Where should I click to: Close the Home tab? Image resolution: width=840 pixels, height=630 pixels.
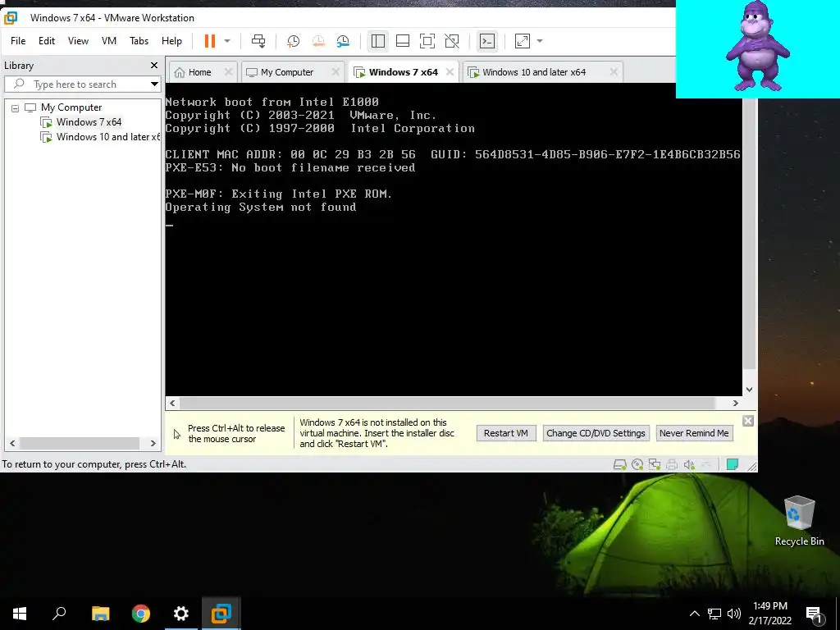pyautogui.click(x=228, y=72)
